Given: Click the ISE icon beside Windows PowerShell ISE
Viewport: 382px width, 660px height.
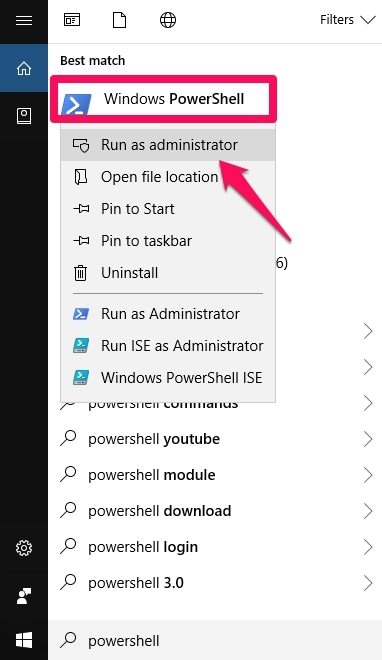Looking at the screenshot, I should point(81,378).
